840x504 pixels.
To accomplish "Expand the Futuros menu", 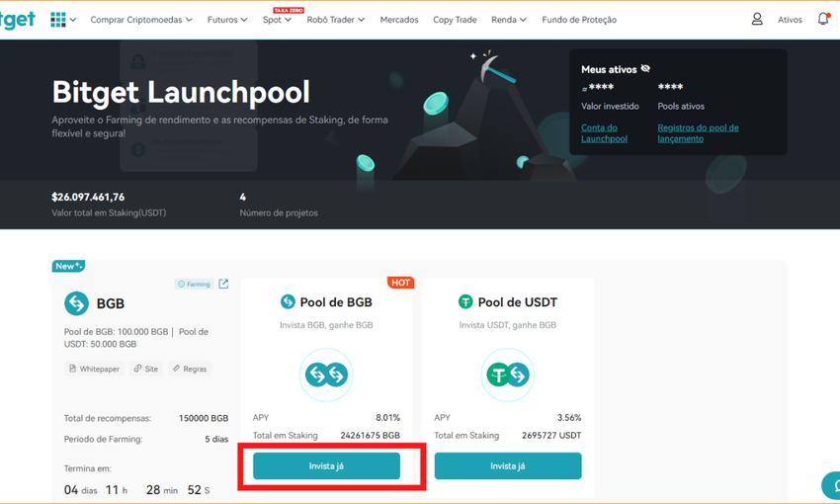I will [x=227, y=20].
